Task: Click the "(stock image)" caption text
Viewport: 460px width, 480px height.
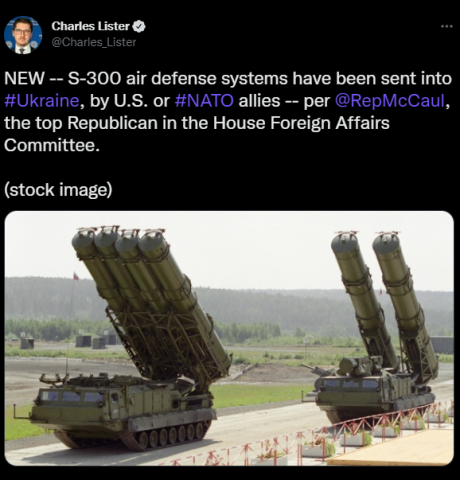Action: coord(58,190)
